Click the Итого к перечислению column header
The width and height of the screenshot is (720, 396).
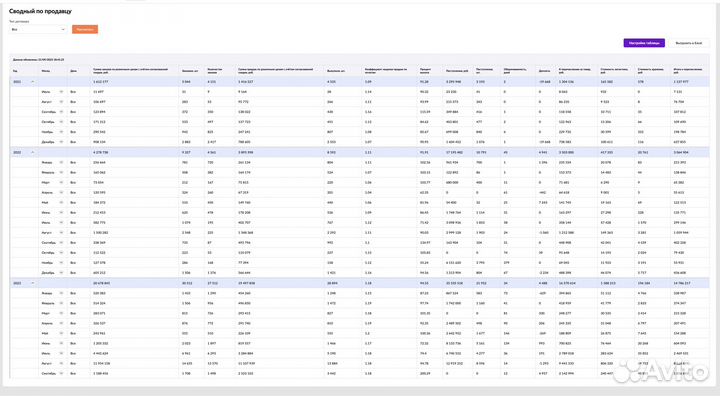click(x=688, y=70)
